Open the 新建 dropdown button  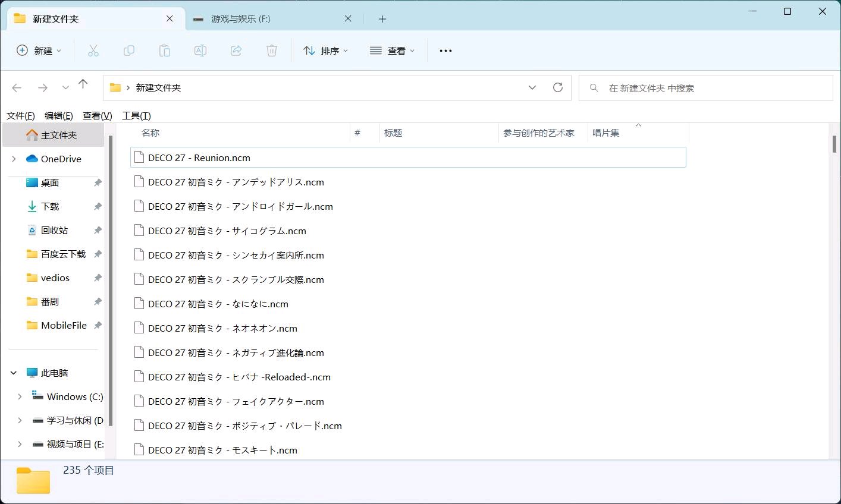tap(39, 51)
